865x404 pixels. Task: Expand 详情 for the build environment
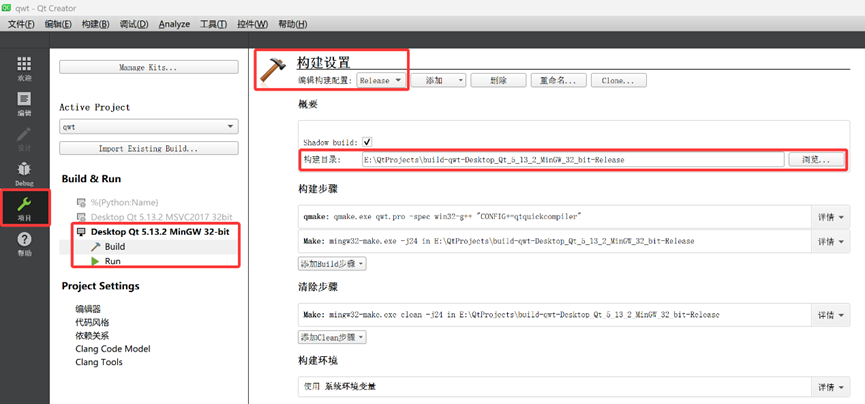point(830,387)
